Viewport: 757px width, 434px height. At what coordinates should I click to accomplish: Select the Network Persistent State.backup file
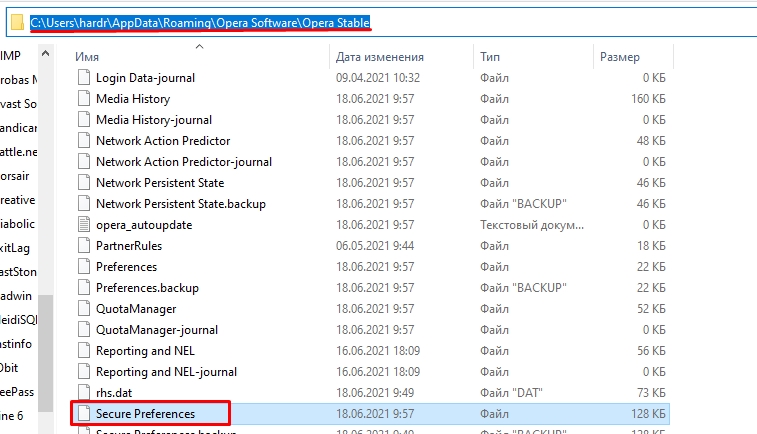(x=180, y=204)
